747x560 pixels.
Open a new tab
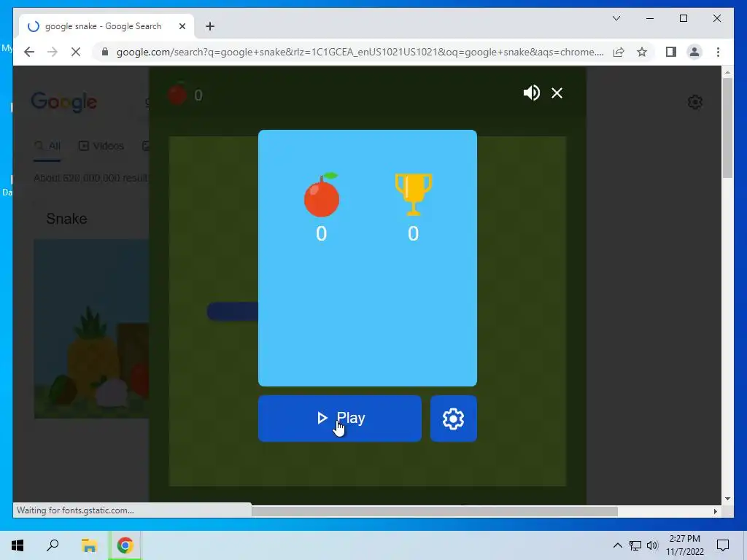pos(210,26)
